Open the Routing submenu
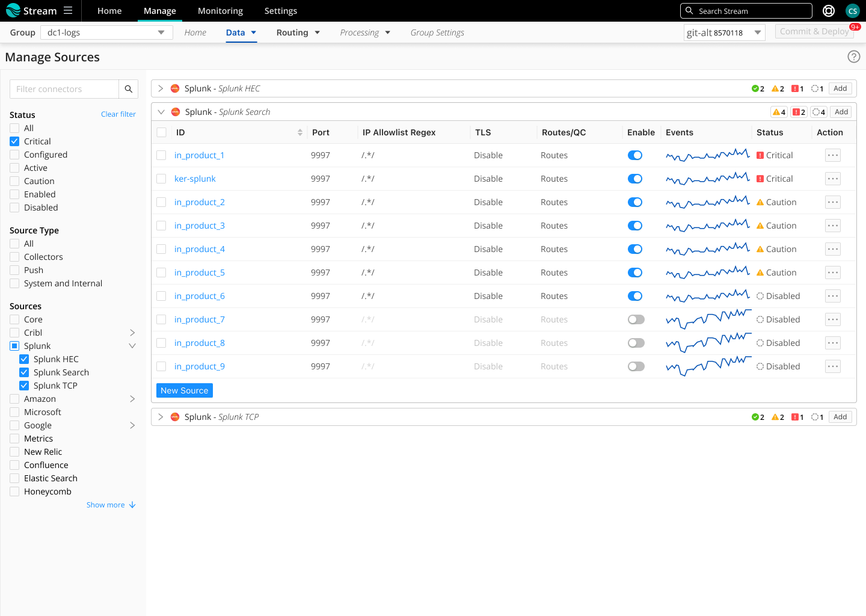The image size is (866, 616). [x=298, y=32]
